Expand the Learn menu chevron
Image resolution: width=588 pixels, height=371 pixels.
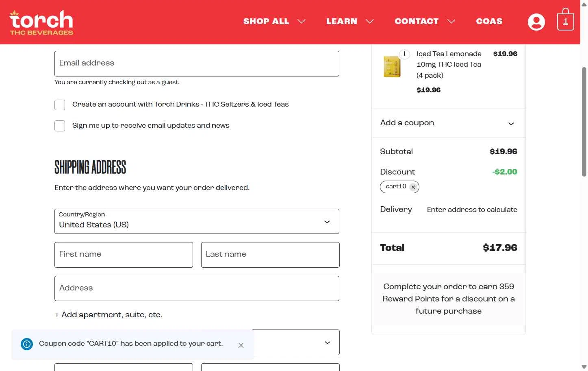[x=370, y=22]
